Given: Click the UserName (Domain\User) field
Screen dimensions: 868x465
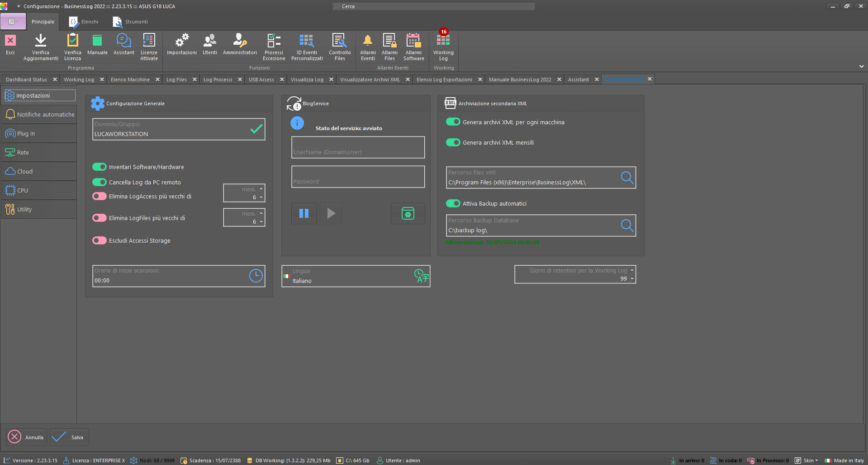Looking at the screenshot, I should (x=358, y=147).
